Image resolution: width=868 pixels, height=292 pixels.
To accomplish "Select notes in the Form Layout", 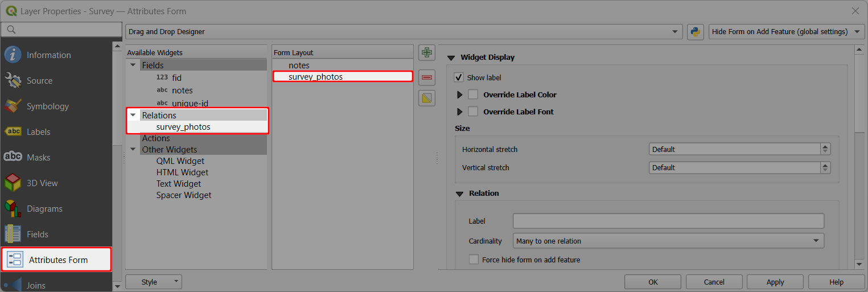I will 299,65.
